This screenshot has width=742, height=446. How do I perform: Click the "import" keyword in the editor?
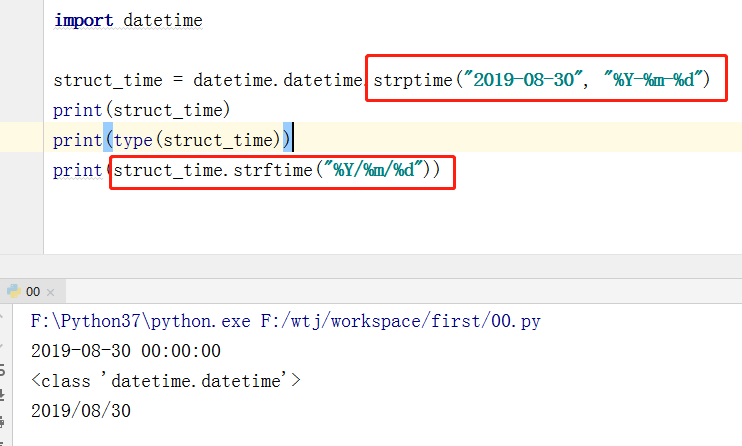pyautogui.click(x=83, y=20)
